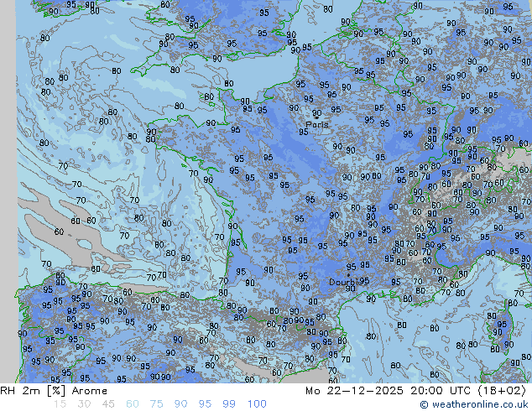The height and width of the screenshot is (411, 532).
Task: Click legend value 75
Action: point(156,404)
